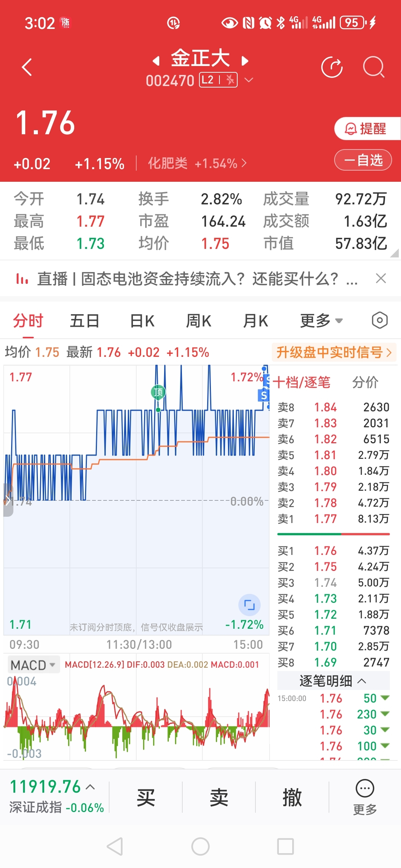Switch to the 分价 tab

[x=365, y=382]
